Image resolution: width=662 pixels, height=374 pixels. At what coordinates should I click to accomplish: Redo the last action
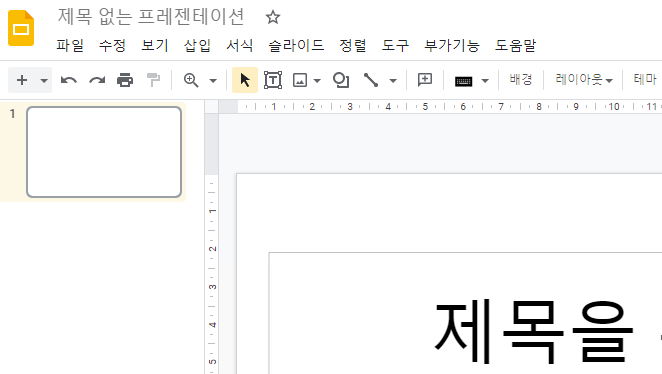pyautogui.click(x=97, y=80)
